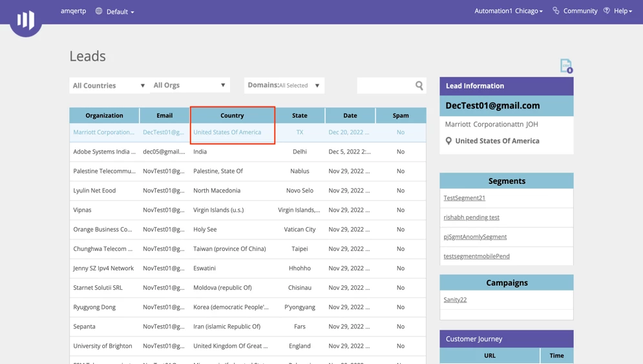Open the pjSgmtAnomlySegment link
643x364 pixels.
point(475,237)
